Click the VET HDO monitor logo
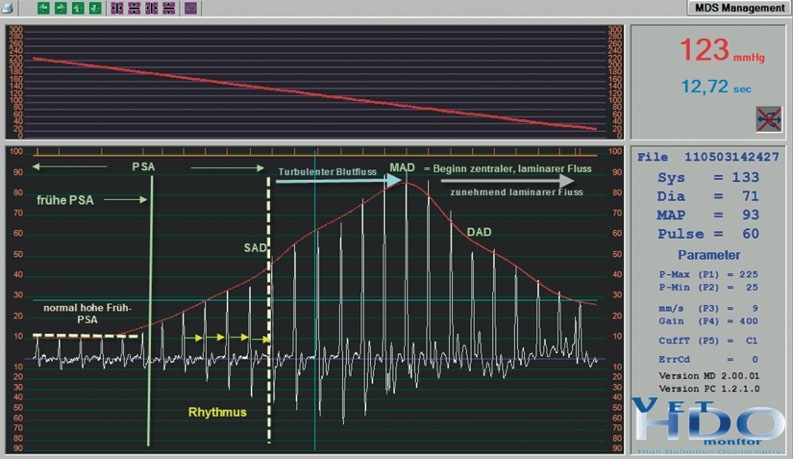Screen dimensions: 793x459 pos(708,422)
